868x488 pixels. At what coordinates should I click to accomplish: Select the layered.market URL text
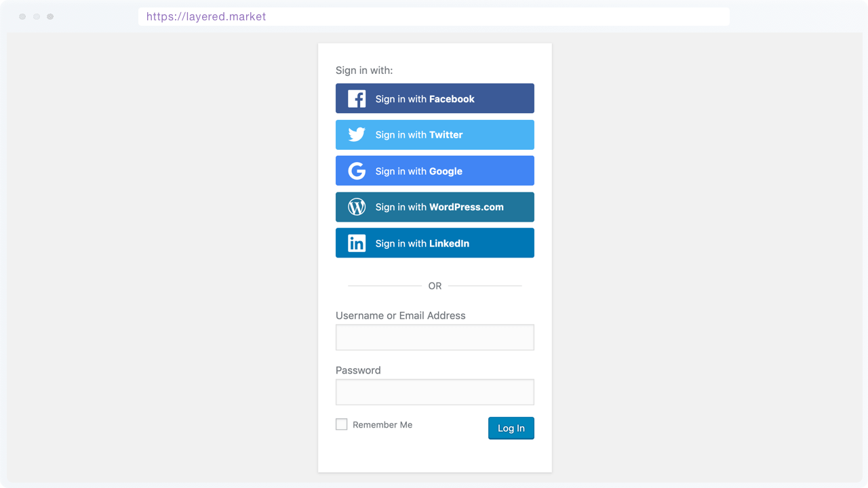[x=205, y=16]
